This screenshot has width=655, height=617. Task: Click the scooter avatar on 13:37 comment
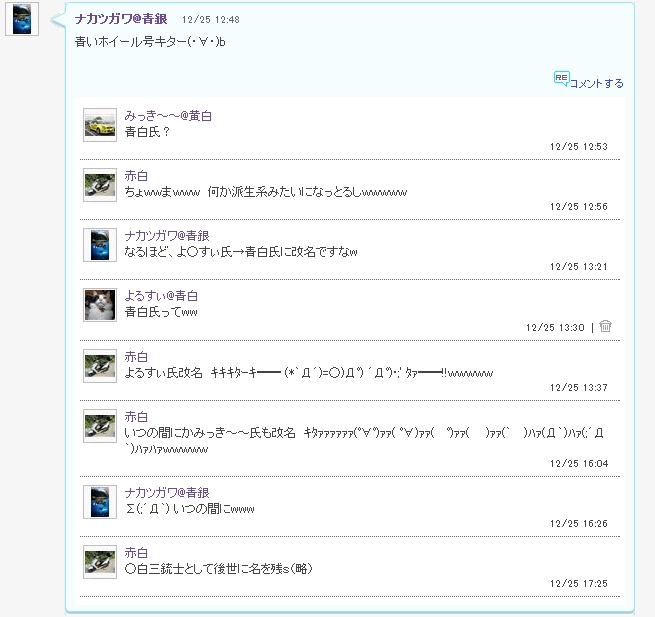click(100, 366)
